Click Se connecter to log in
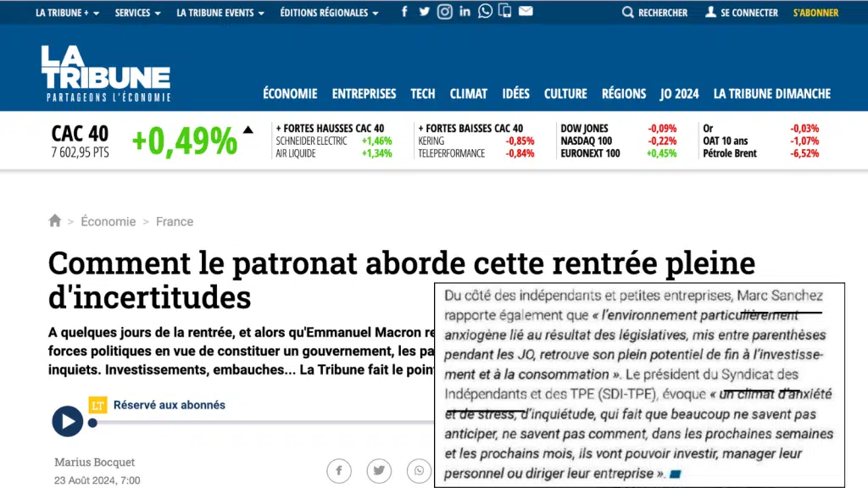868x488 pixels. click(742, 13)
